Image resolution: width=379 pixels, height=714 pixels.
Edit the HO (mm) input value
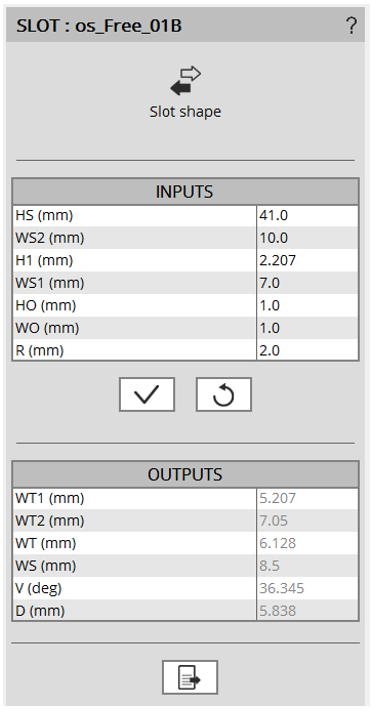point(307,306)
